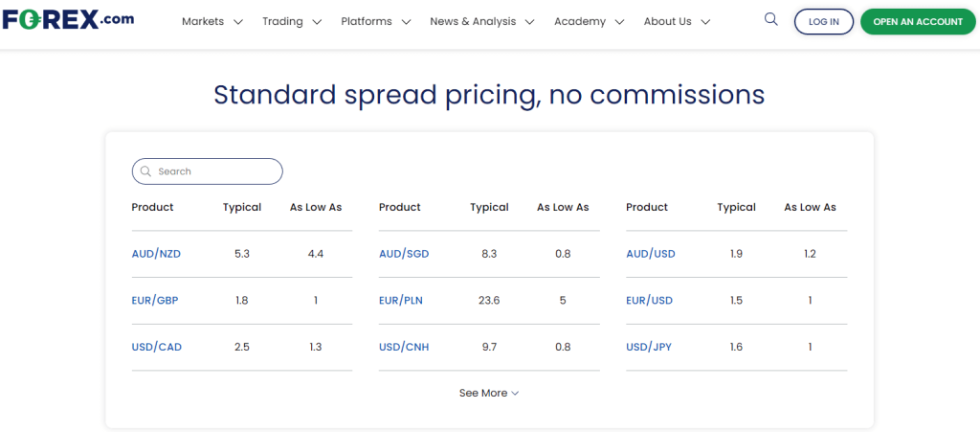This screenshot has height=432, width=980.
Task: Expand the Academy menu
Action: click(x=589, y=21)
